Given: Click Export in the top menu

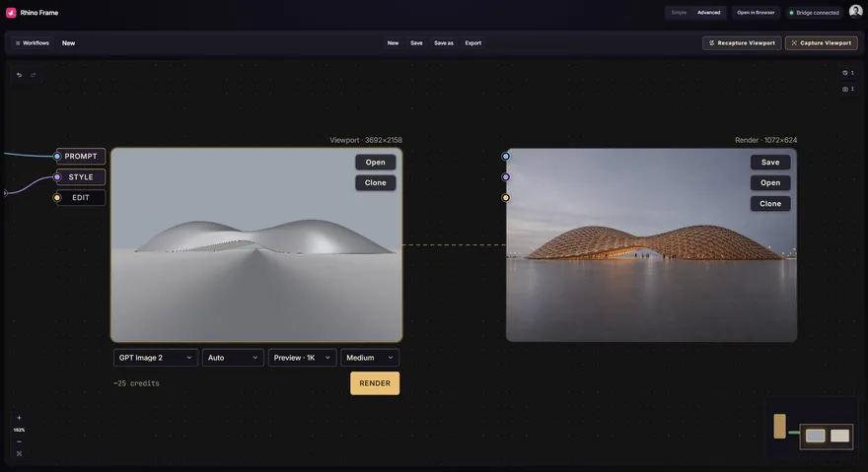Looking at the screenshot, I should coord(472,42).
